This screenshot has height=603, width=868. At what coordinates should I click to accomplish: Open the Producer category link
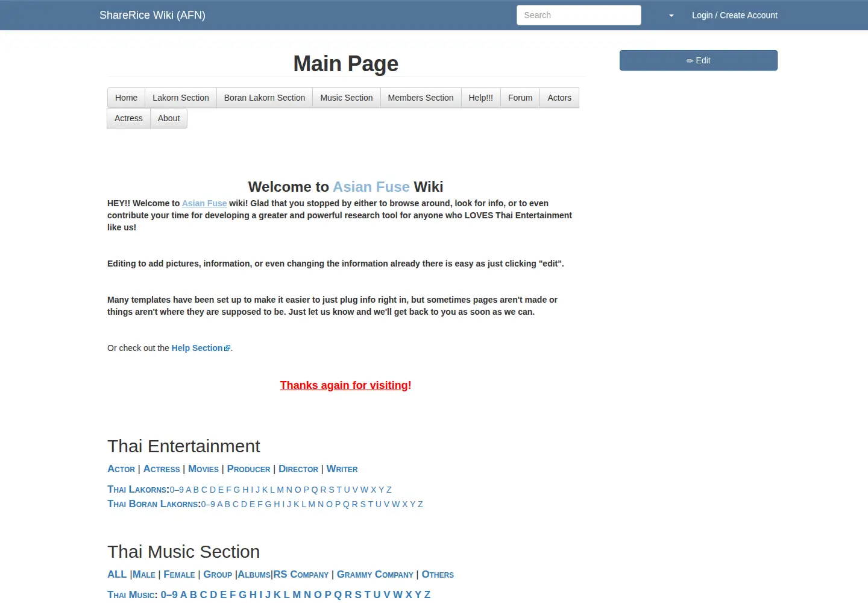tap(248, 469)
